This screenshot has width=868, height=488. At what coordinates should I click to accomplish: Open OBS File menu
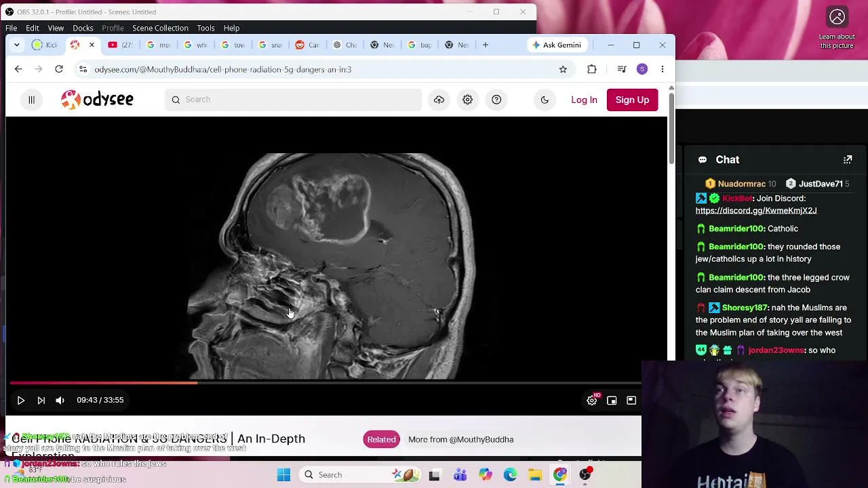click(x=12, y=28)
